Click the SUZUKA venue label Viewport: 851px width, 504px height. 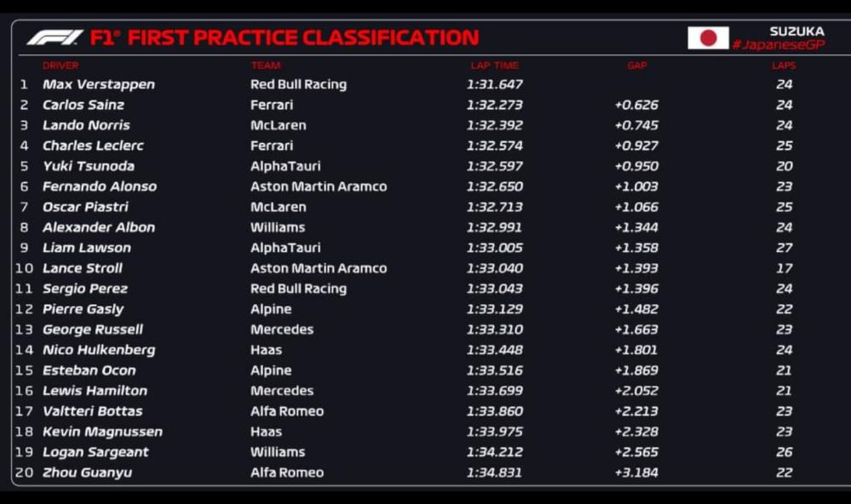[x=796, y=31]
